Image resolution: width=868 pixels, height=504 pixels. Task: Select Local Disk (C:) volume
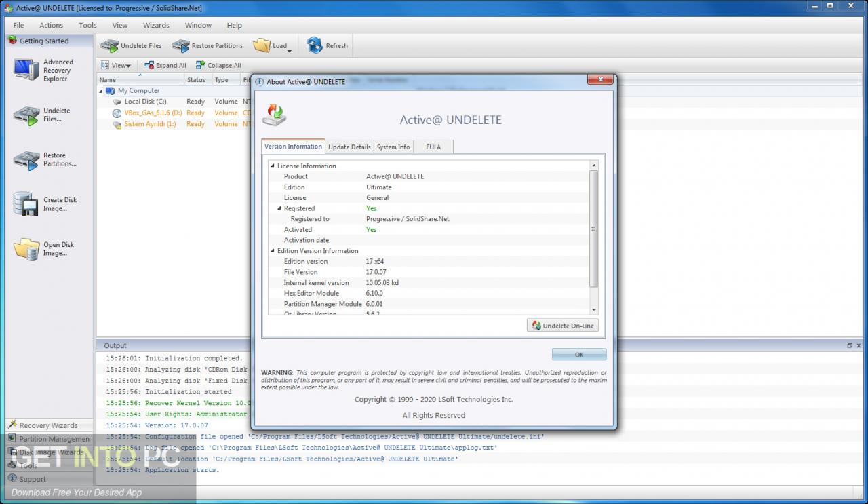click(x=145, y=102)
